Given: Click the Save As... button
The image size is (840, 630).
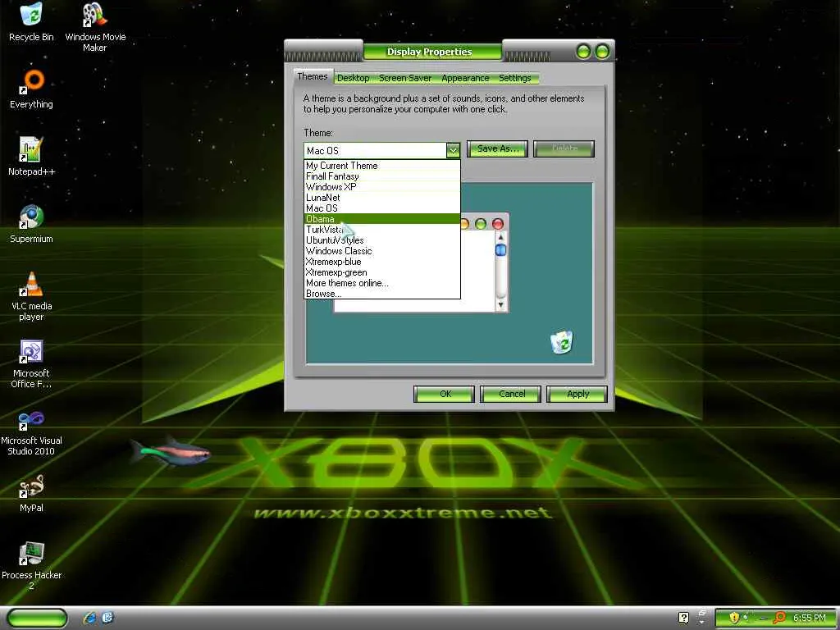Looking at the screenshot, I should [x=497, y=148].
